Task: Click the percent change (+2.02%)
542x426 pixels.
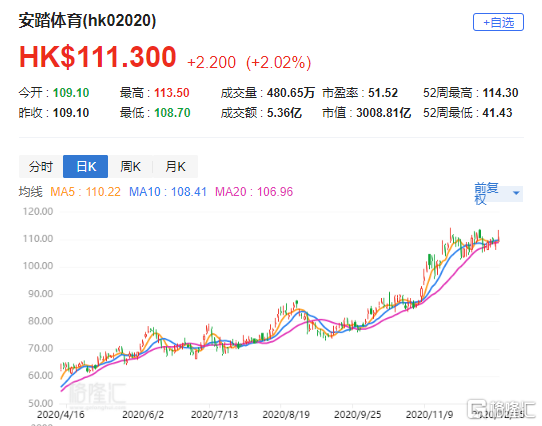Action: click(x=279, y=63)
